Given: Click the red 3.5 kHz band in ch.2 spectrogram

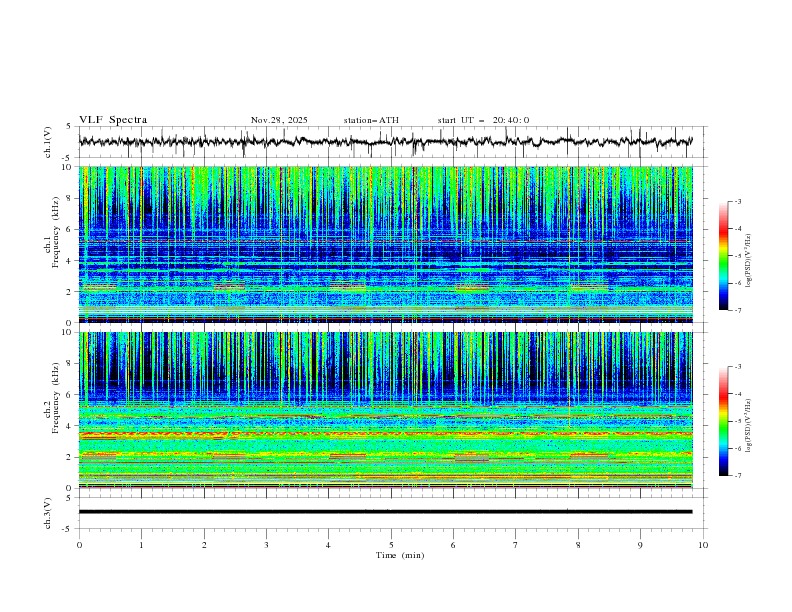Looking at the screenshot, I should point(385,434).
